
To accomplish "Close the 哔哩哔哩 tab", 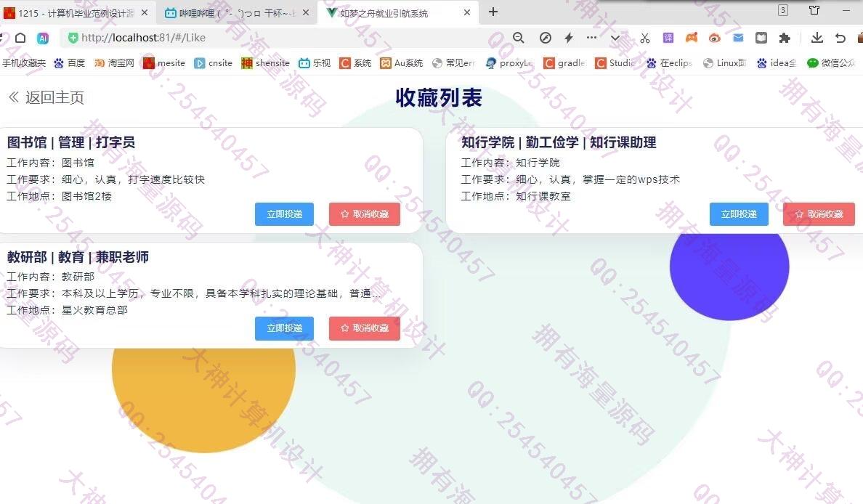I will 306,12.
